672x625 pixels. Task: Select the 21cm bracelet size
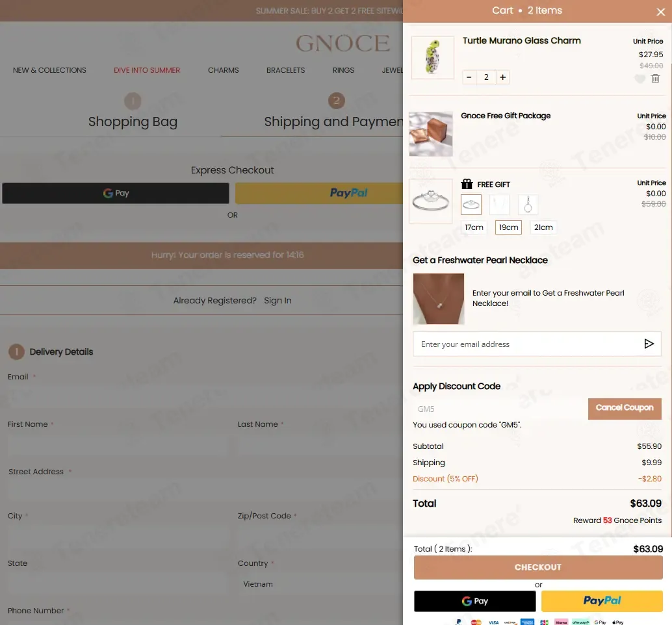[x=543, y=227]
